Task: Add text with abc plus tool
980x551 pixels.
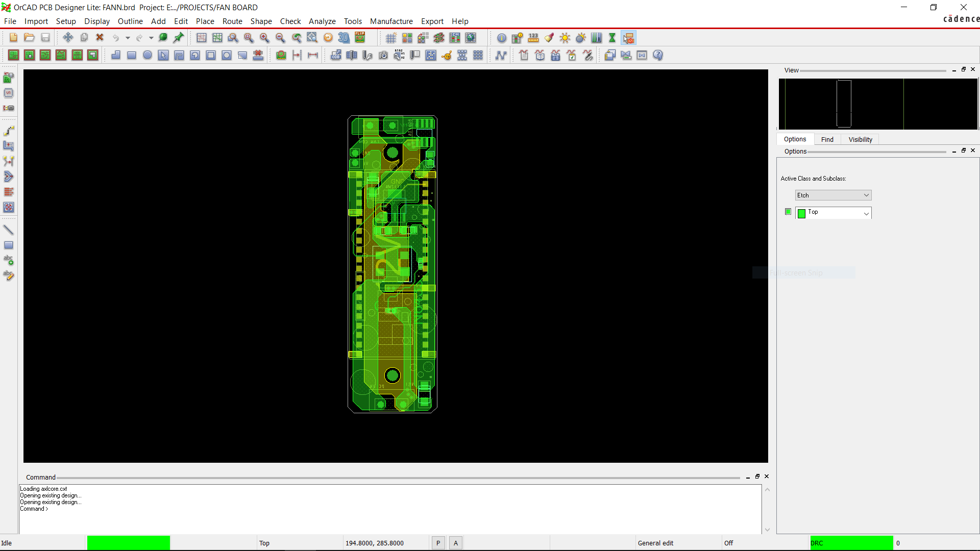Action: (9, 260)
